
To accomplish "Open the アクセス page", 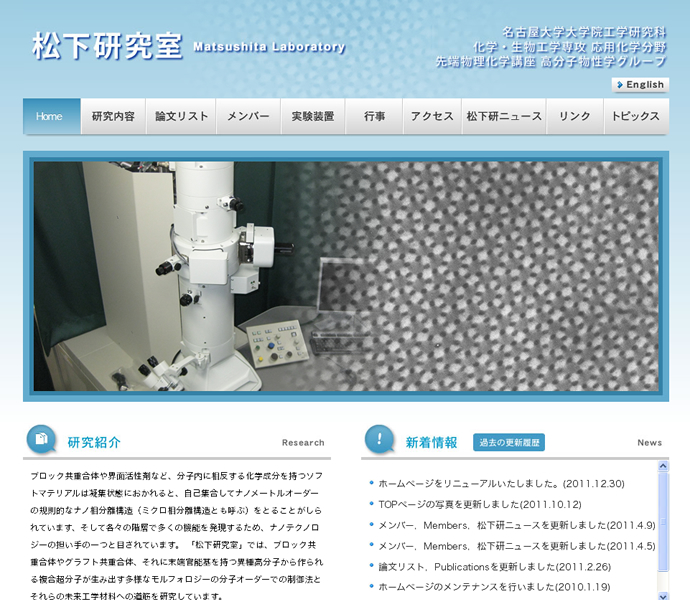I will coord(432,116).
